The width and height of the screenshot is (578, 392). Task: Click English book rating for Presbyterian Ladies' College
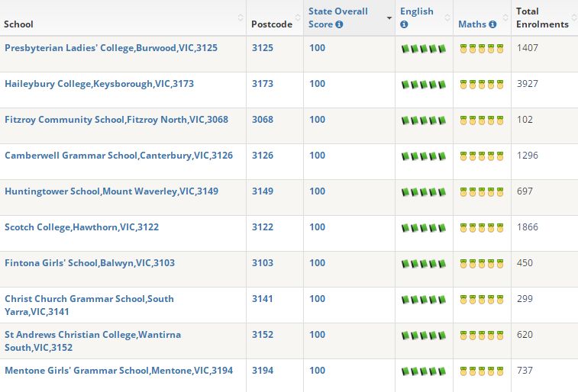click(x=424, y=49)
